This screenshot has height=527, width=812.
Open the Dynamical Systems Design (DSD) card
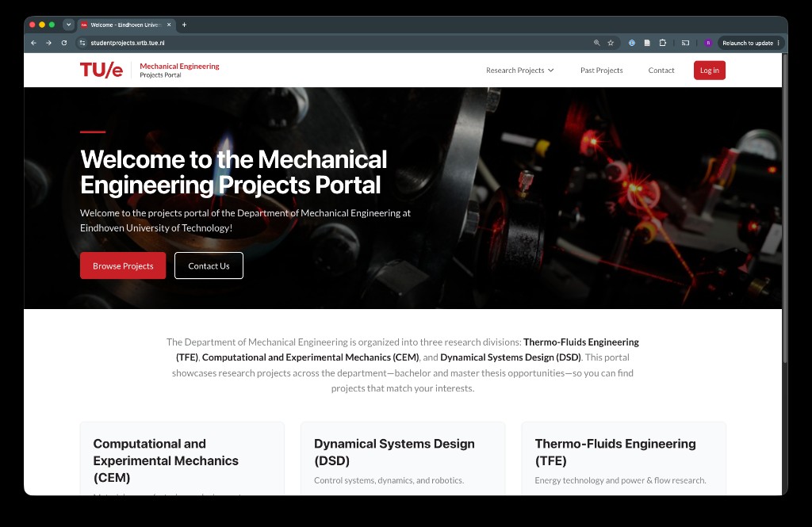click(x=403, y=459)
